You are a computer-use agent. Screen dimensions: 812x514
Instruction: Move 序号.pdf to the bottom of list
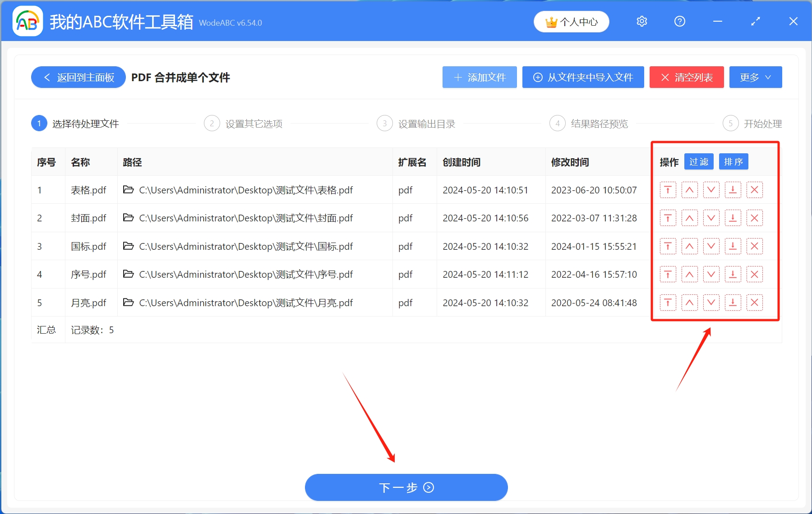tap(733, 274)
